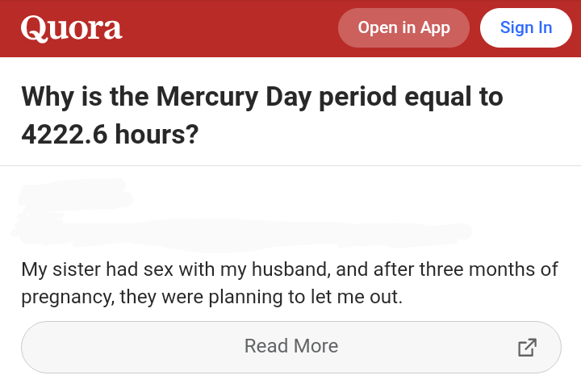
Task: Open the Mercury Day period question title
Action: point(262,115)
